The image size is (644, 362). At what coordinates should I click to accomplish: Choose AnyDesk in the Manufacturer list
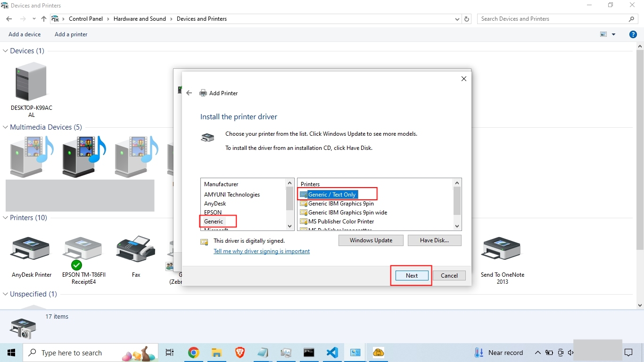pos(215,203)
